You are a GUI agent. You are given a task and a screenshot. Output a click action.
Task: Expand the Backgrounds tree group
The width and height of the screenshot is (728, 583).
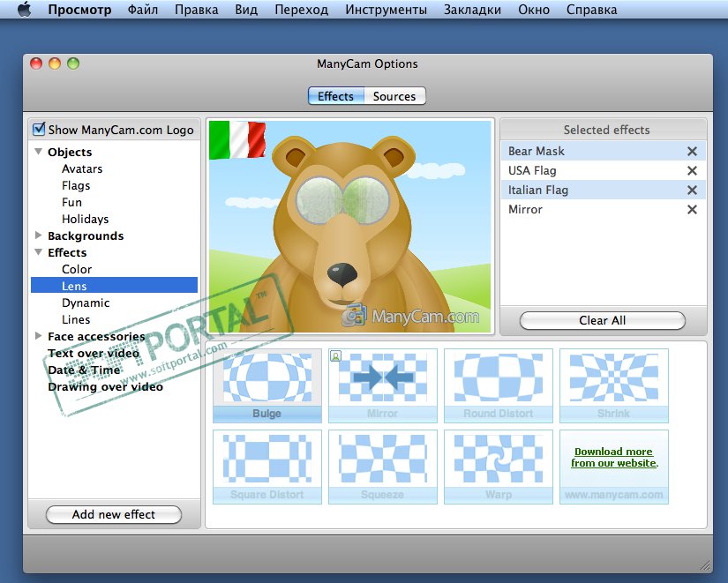coord(39,235)
